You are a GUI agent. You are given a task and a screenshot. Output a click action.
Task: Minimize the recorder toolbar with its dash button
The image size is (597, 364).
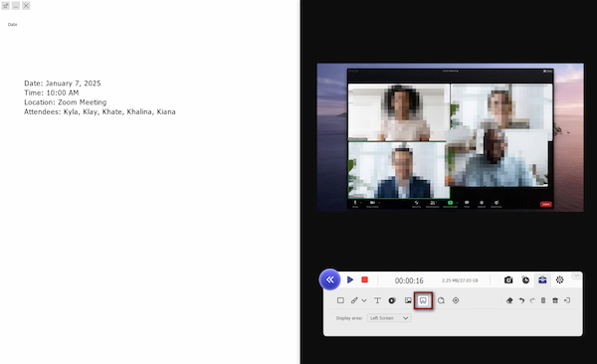click(576, 275)
